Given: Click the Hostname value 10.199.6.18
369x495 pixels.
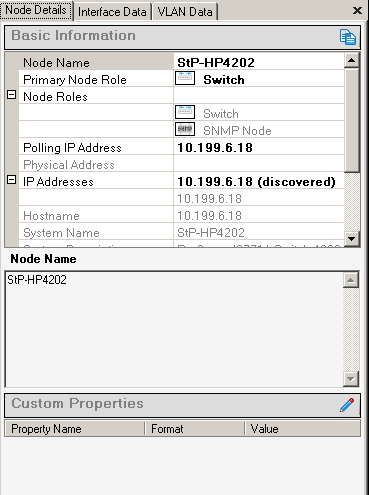Looking at the screenshot, I should (x=209, y=216).
